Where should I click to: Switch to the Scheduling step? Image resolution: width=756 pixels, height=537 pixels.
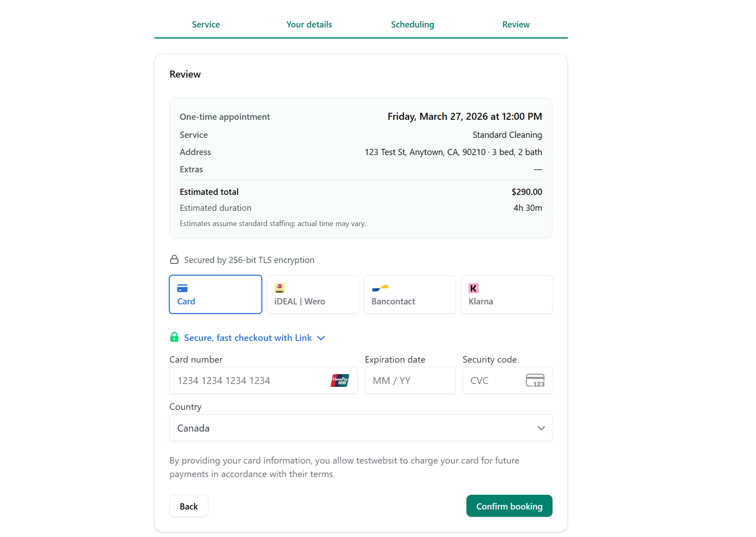pyautogui.click(x=412, y=25)
